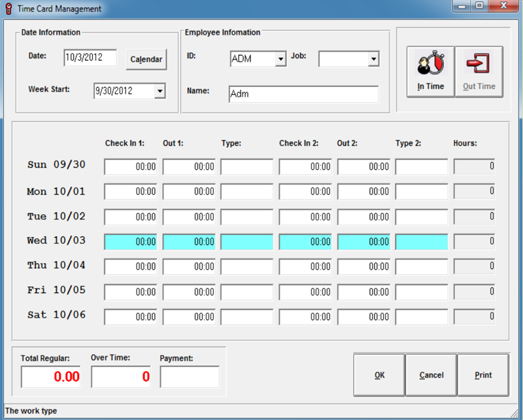Select Type field for Fri 10/05
The width and height of the screenshot is (523, 420).
point(247,292)
